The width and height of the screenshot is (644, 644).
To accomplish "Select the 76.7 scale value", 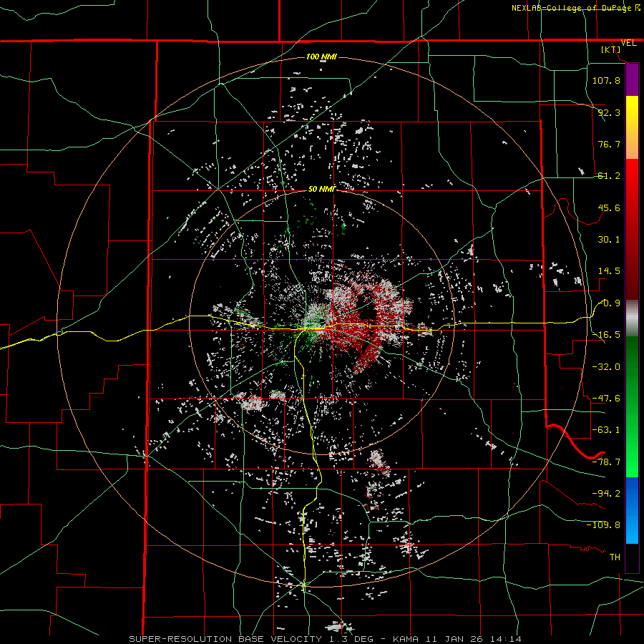I will coord(609,144).
